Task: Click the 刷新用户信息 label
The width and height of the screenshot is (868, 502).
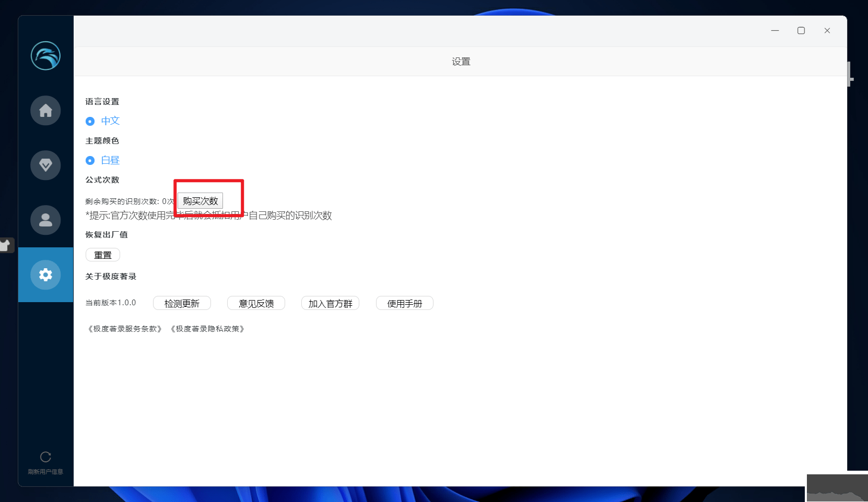Action: click(x=45, y=472)
